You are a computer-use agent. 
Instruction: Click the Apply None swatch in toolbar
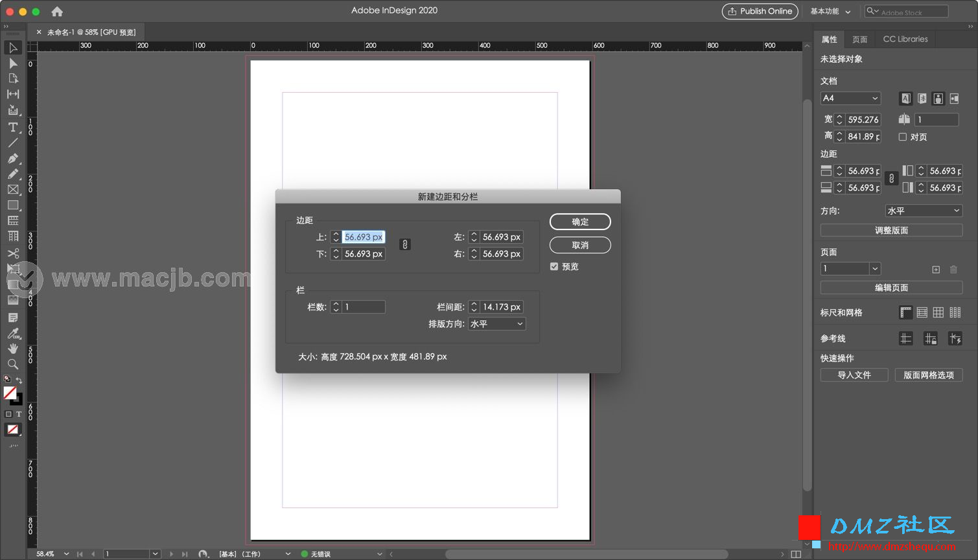click(13, 430)
